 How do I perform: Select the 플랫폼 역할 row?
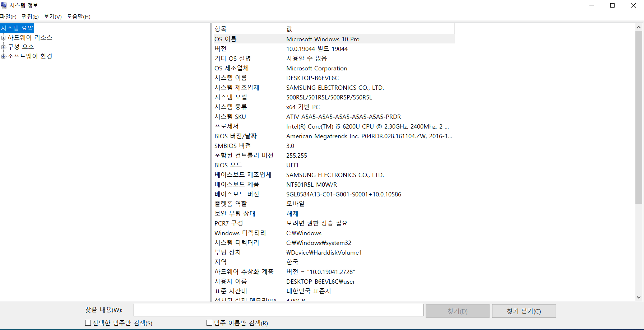click(x=333, y=204)
